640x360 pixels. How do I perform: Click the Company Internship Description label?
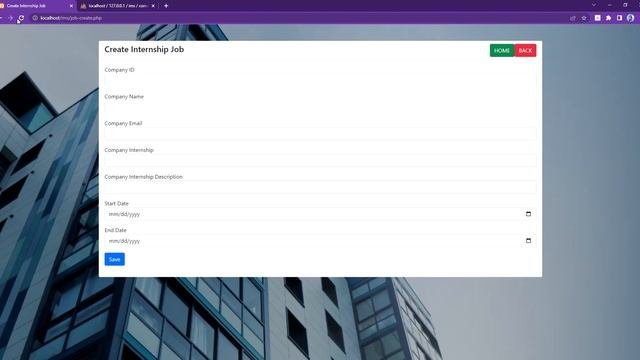point(143,177)
